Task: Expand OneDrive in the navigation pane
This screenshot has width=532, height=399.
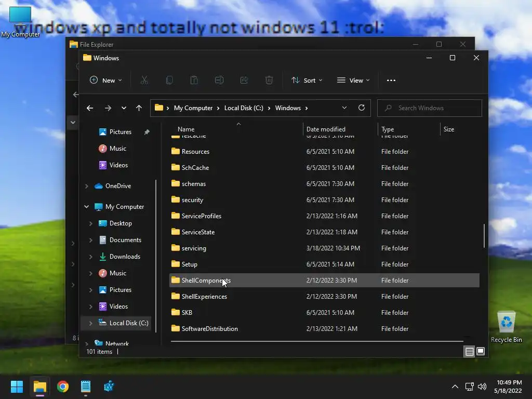Action: coord(87,186)
